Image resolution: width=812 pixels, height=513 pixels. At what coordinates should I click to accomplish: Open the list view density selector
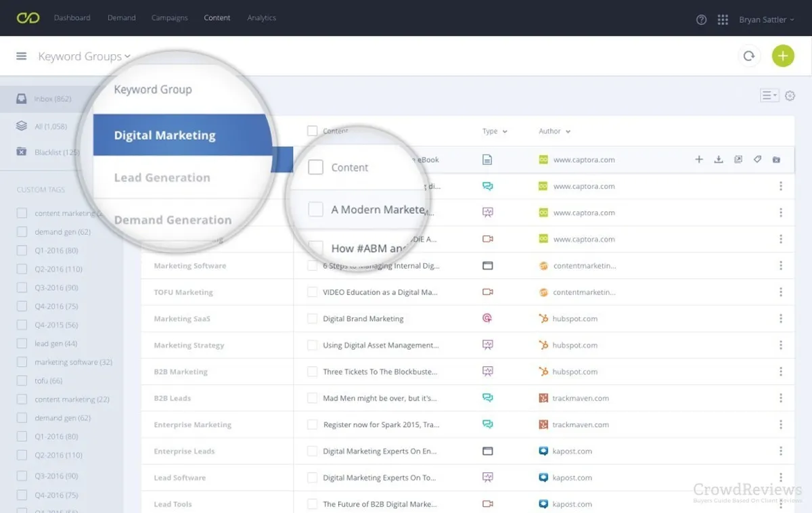coord(769,96)
